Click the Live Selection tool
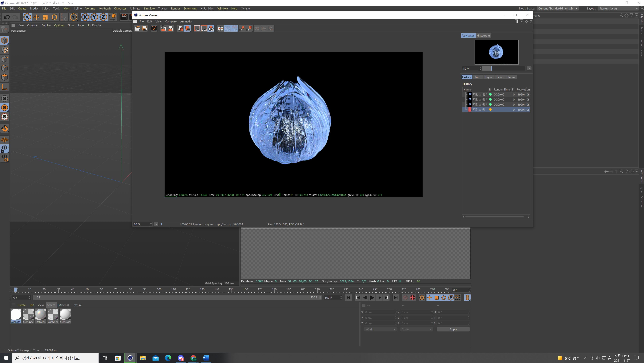Viewport: 644px width, 363px height. click(x=27, y=17)
